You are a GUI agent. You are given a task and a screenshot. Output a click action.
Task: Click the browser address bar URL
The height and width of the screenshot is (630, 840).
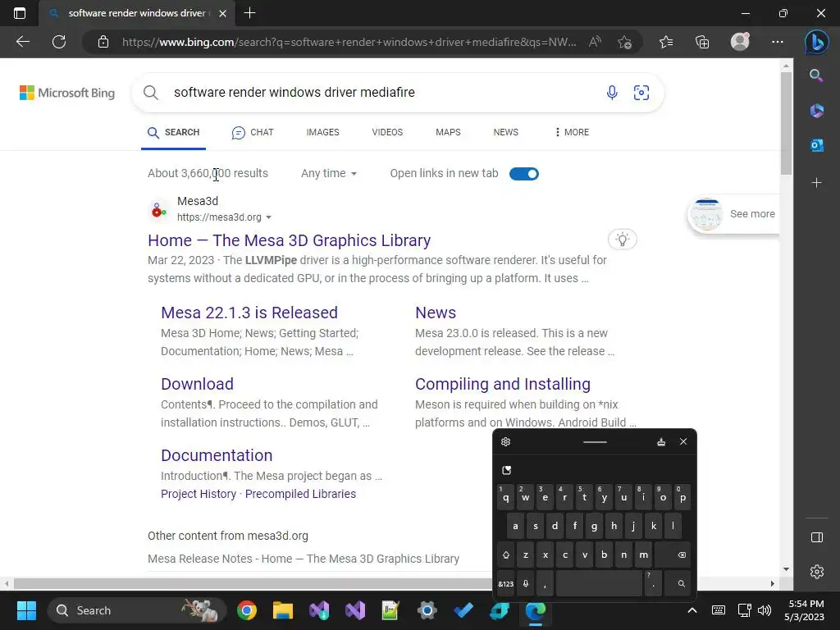pyautogui.click(x=349, y=42)
